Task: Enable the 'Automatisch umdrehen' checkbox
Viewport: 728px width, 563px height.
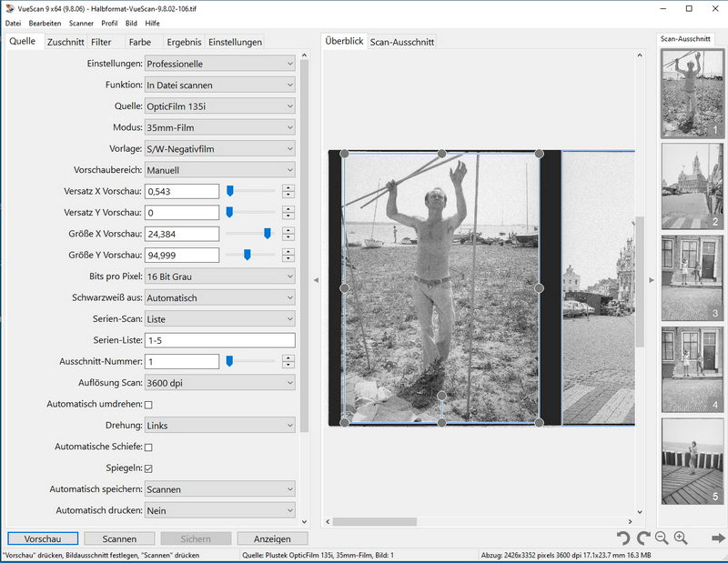Action: pos(148,404)
